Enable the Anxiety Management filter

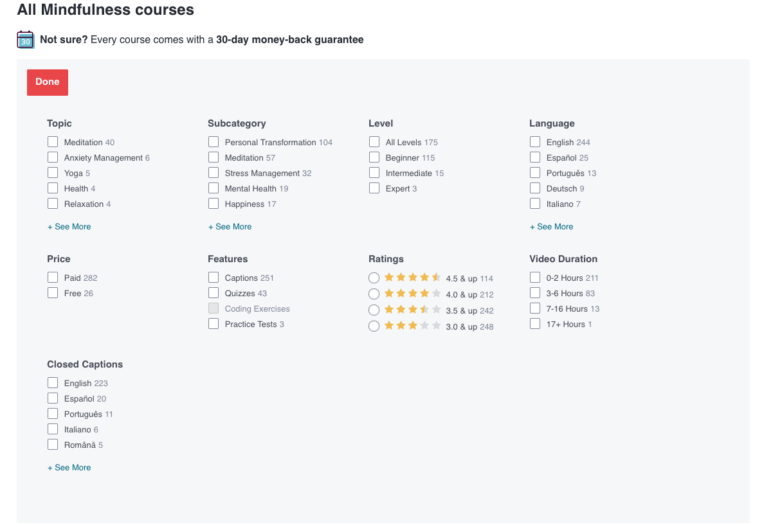[52, 157]
